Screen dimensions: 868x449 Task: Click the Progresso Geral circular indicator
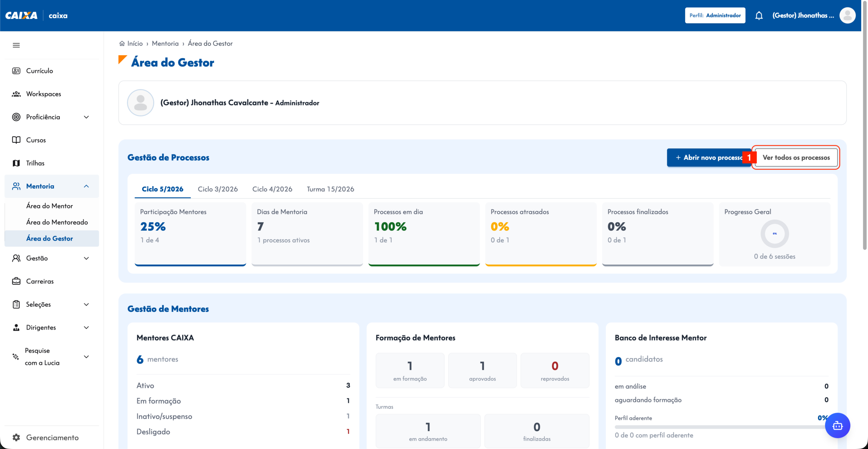click(x=774, y=233)
